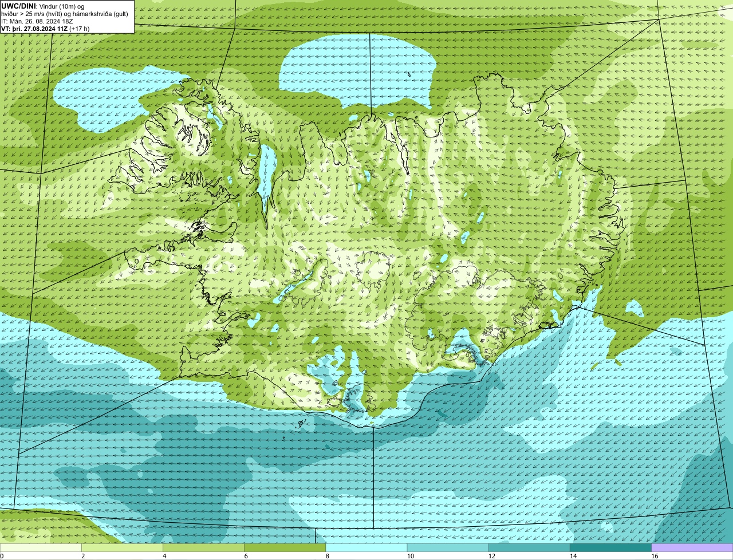Click the 4–6 green legend swatch

204,548
